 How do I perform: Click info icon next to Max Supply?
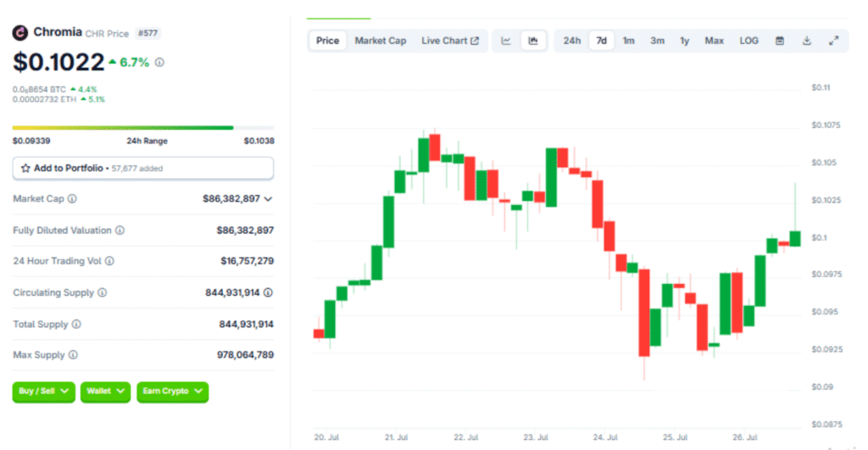73,355
